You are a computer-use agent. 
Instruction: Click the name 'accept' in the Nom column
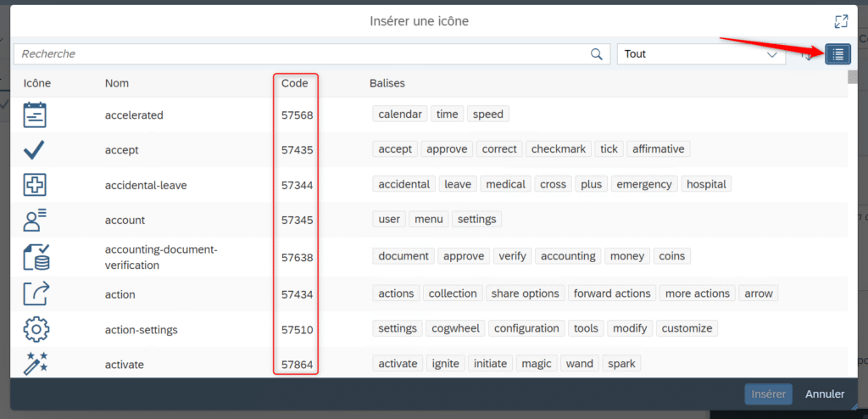(122, 150)
